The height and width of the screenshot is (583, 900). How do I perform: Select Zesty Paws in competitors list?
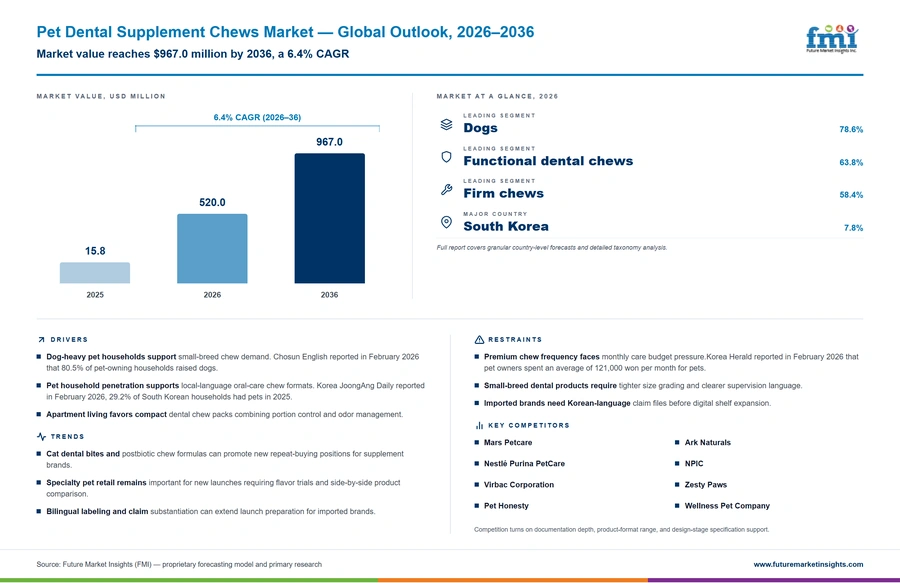pyautogui.click(x=705, y=484)
